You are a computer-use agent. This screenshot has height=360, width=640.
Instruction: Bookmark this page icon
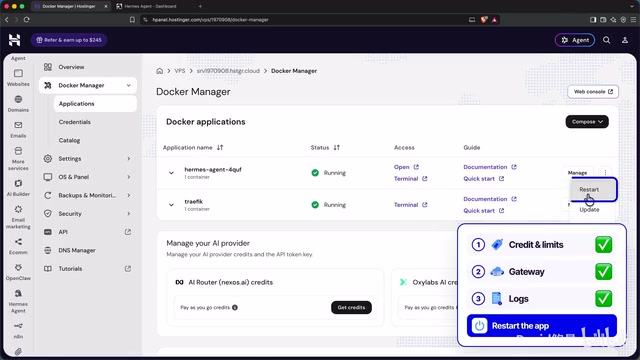coord(132,20)
